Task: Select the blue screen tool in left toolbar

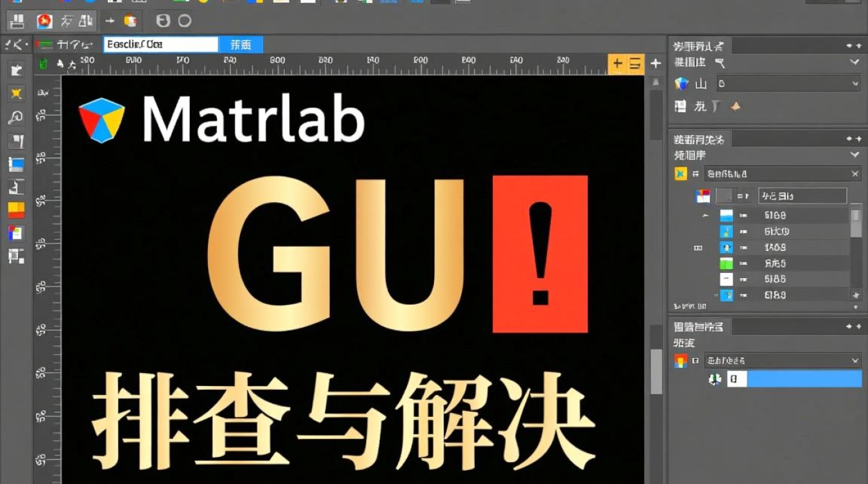Action: pyautogui.click(x=16, y=164)
